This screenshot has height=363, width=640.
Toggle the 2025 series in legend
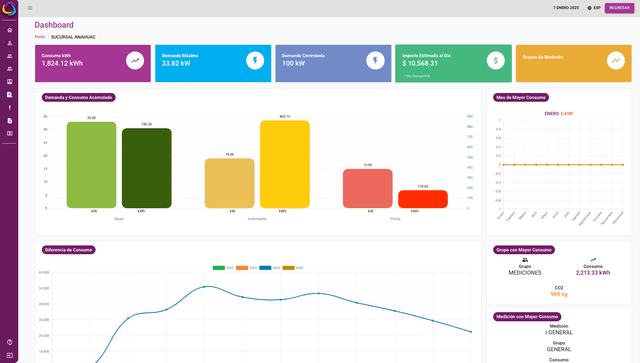pos(293,268)
